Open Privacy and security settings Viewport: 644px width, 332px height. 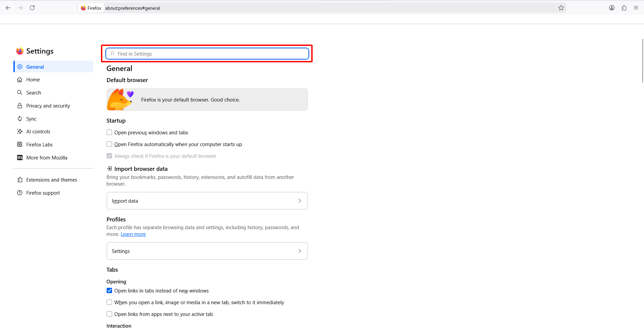click(53, 106)
